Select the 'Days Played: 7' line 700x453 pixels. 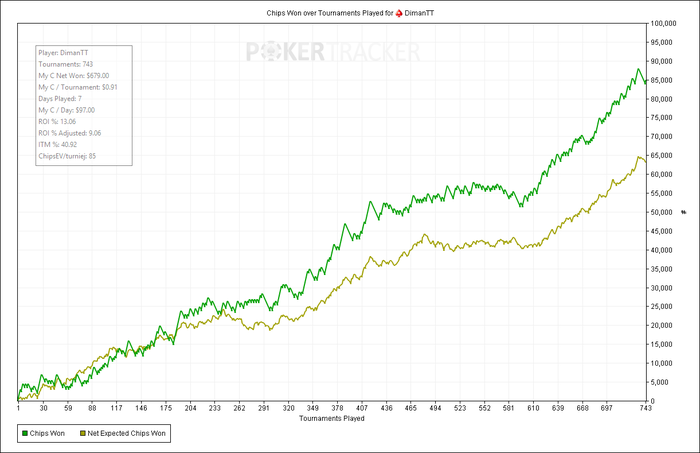point(60,99)
